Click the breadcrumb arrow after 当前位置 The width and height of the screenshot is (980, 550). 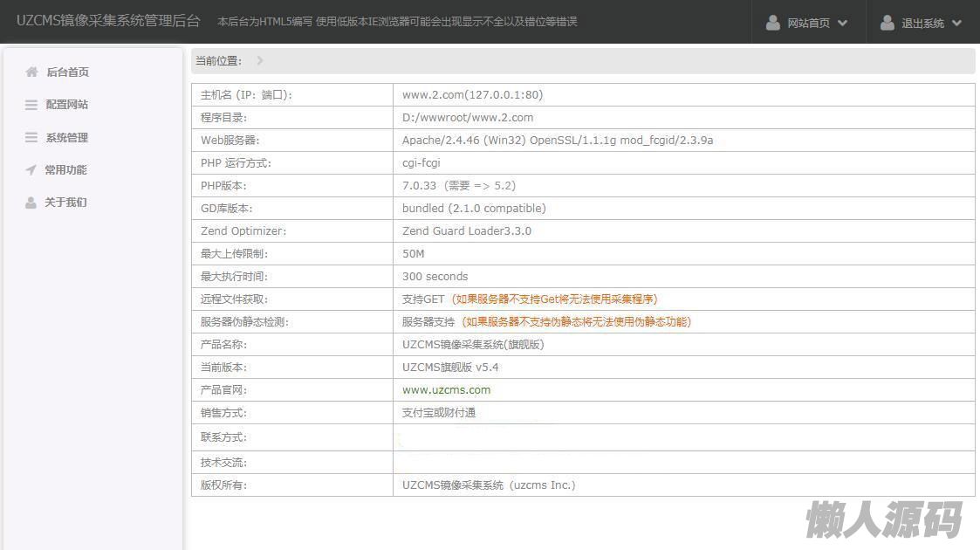click(x=260, y=61)
